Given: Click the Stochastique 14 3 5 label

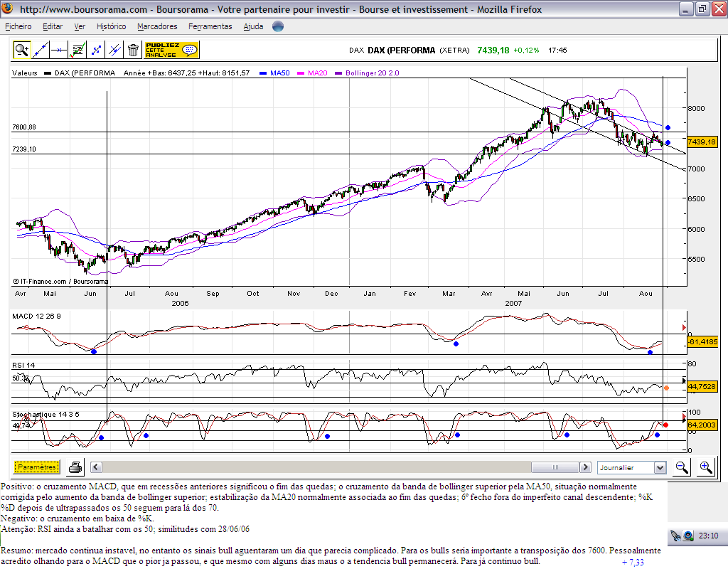Looking at the screenshot, I should (45, 415).
